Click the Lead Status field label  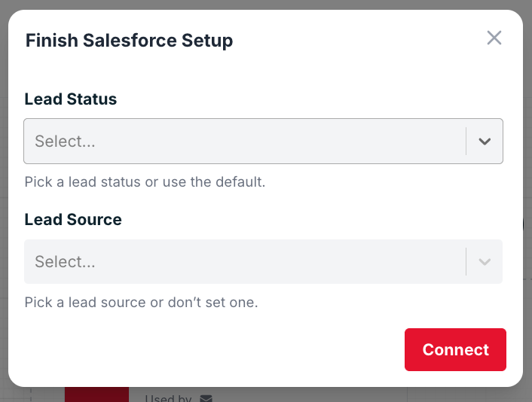[71, 99]
